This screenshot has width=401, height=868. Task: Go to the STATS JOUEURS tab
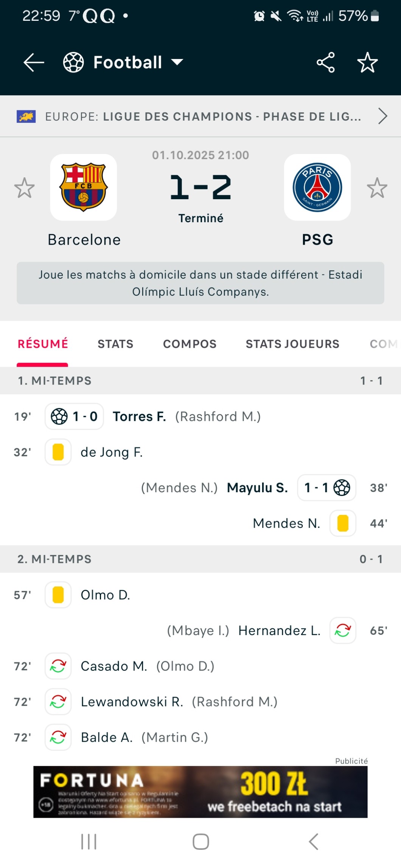pos(292,344)
